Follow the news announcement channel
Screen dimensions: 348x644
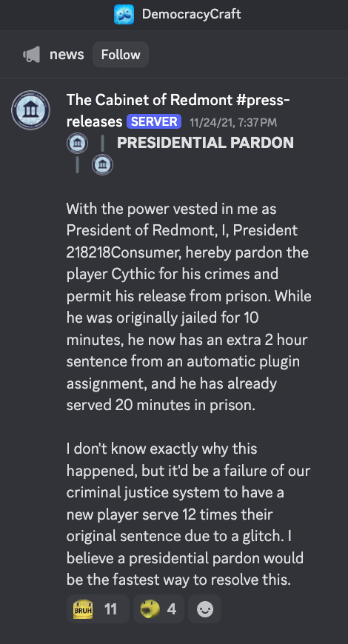click(x=121, y=54)
